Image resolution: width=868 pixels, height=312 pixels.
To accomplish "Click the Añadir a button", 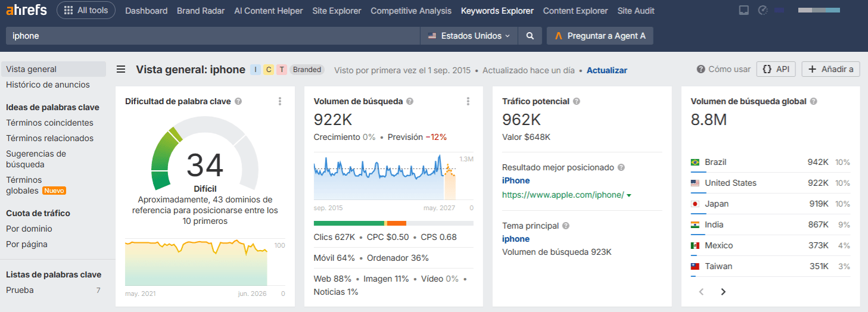I will coord(831,69).
